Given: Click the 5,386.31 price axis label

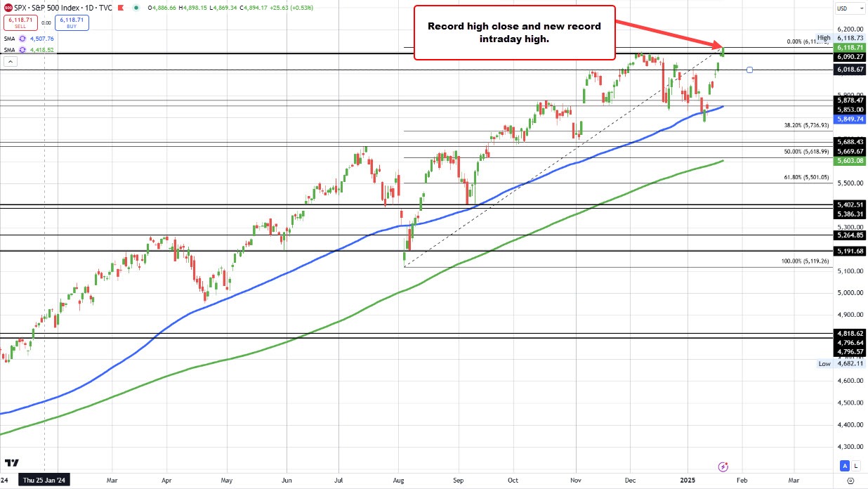Looking at the screenshot, I should pyautogui.click(x=850, y=214).
